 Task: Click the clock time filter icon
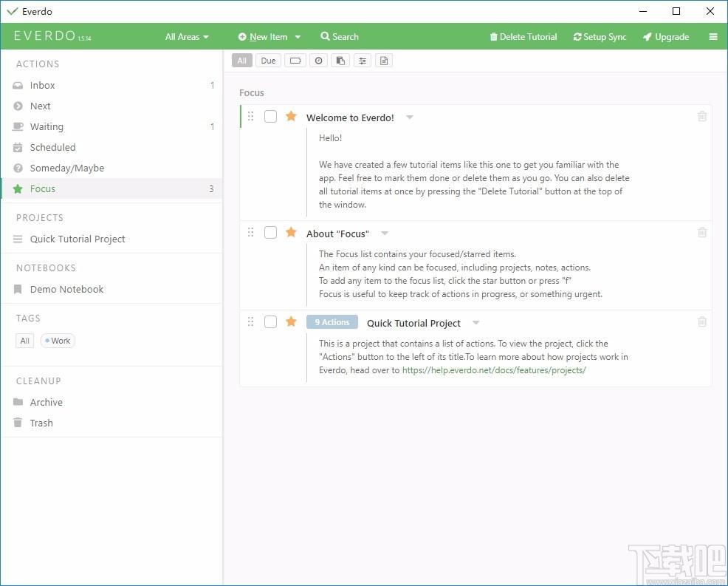point(318,61)
